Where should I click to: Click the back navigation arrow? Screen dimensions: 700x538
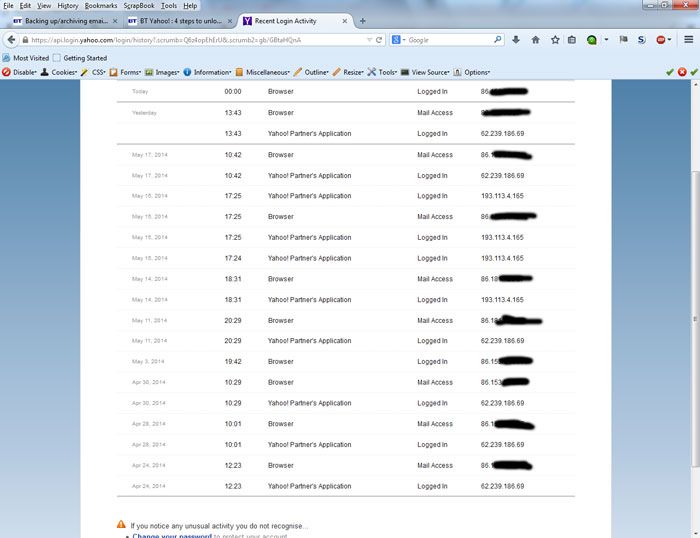coord(11,40)
